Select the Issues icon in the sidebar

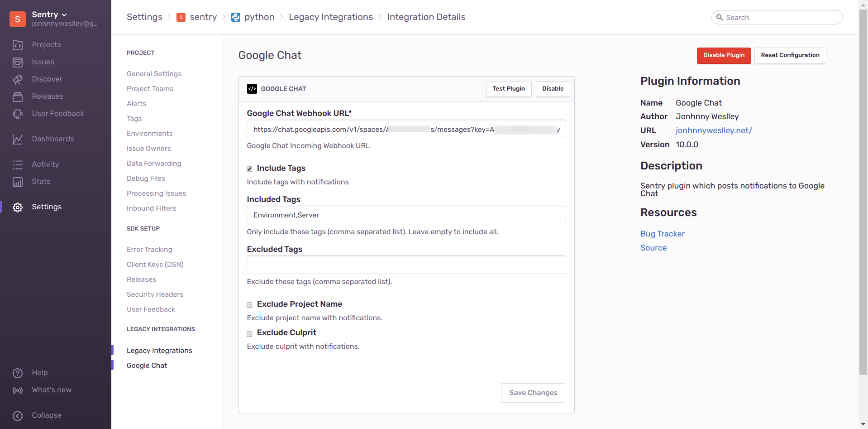(18, 62)
